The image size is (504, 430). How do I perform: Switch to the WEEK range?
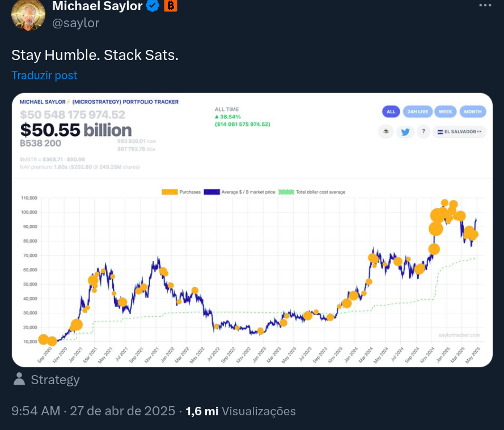445,112
